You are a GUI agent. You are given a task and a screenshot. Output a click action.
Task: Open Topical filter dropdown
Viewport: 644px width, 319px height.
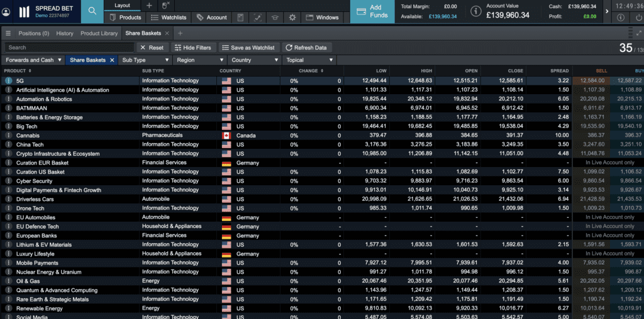tap(309, 60)
